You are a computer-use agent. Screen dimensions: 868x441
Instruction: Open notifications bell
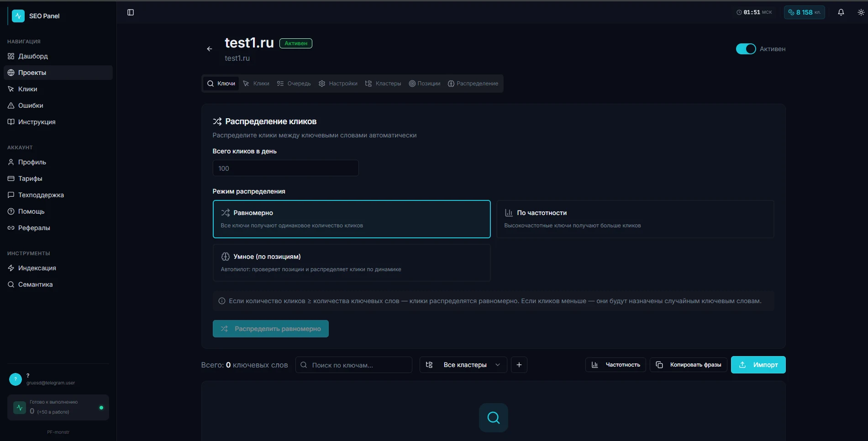tap(841, 12)
